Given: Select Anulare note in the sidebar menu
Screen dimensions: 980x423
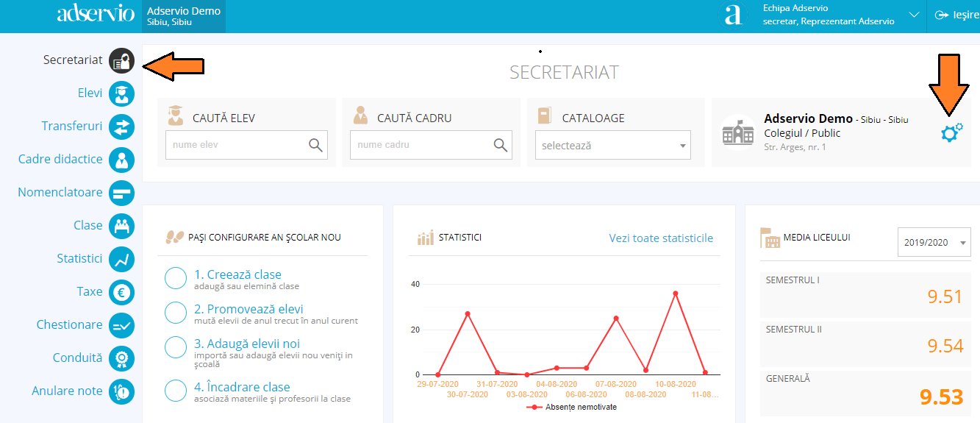Looking at the screenshot, I should coord(68,391).
